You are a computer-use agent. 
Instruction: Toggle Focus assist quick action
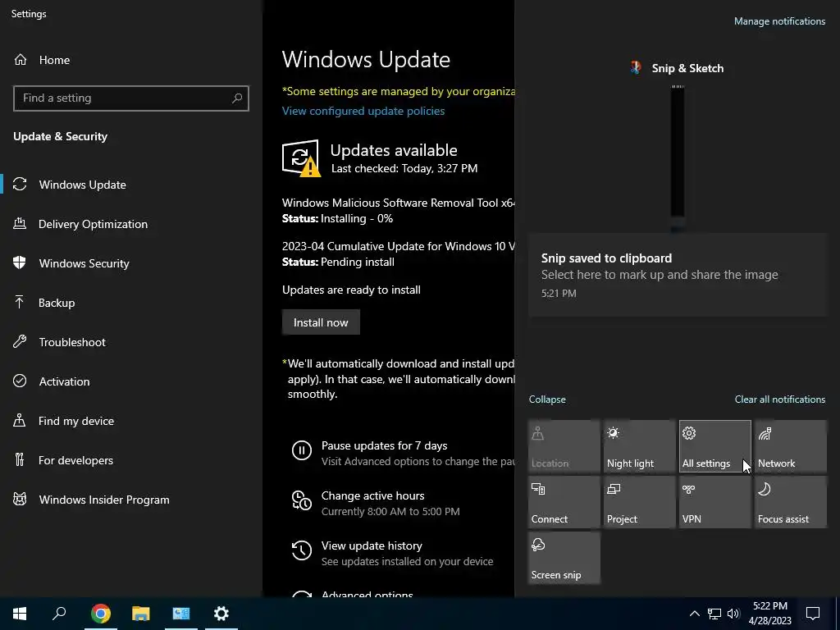(791, 502)
